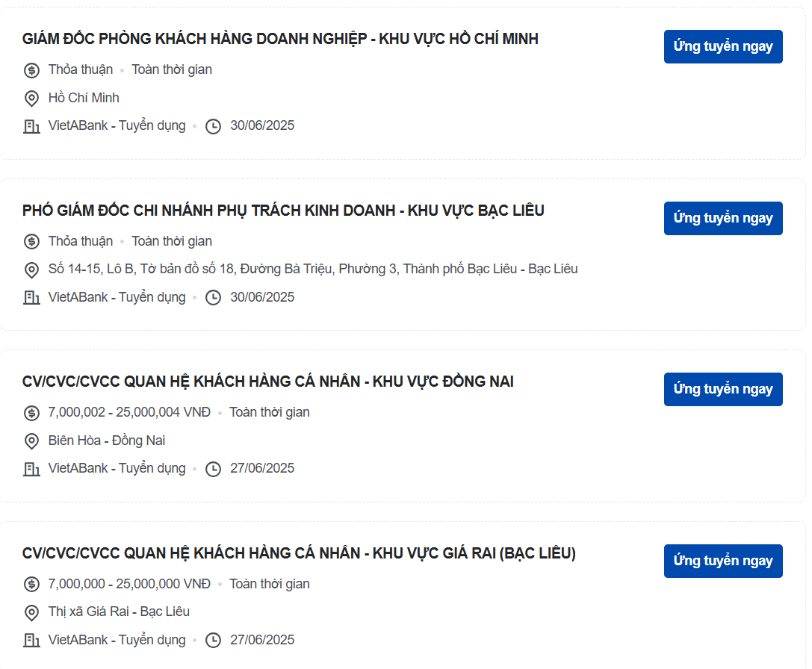Viewport: 812px width, 669px height.
Task: Click building icon in the Hồ Chí Minh job card
Action: [31, 126]
